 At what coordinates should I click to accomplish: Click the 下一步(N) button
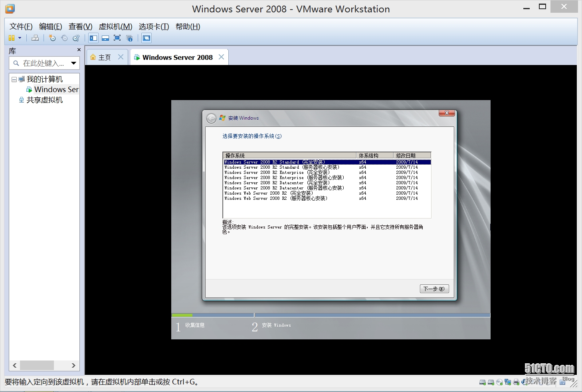(x=434, y=289)
